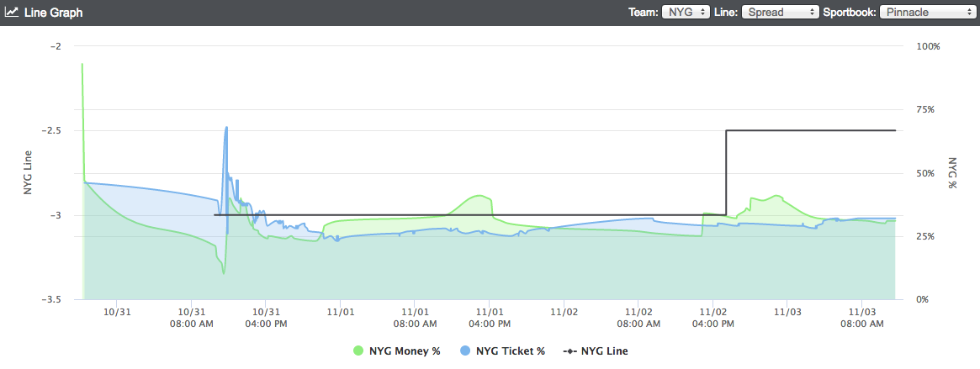Click the Team label in header

point(644,12)
